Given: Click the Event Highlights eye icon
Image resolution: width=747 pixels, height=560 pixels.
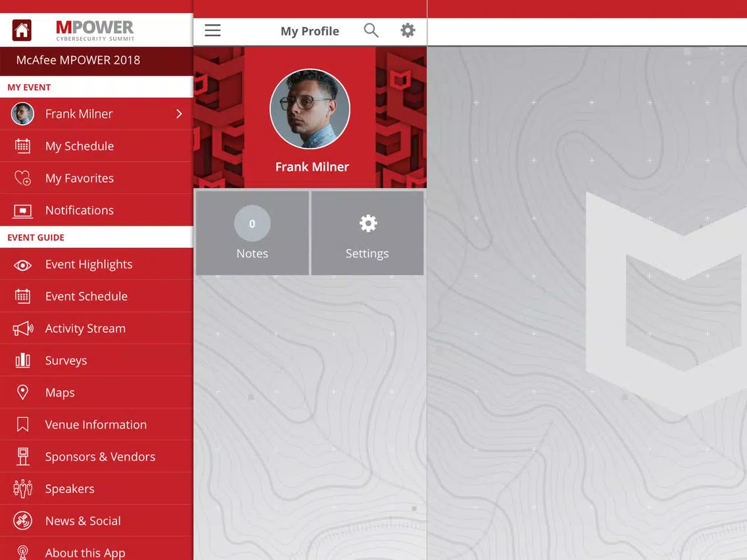Looking at the screenshot, I should [22, 266].
